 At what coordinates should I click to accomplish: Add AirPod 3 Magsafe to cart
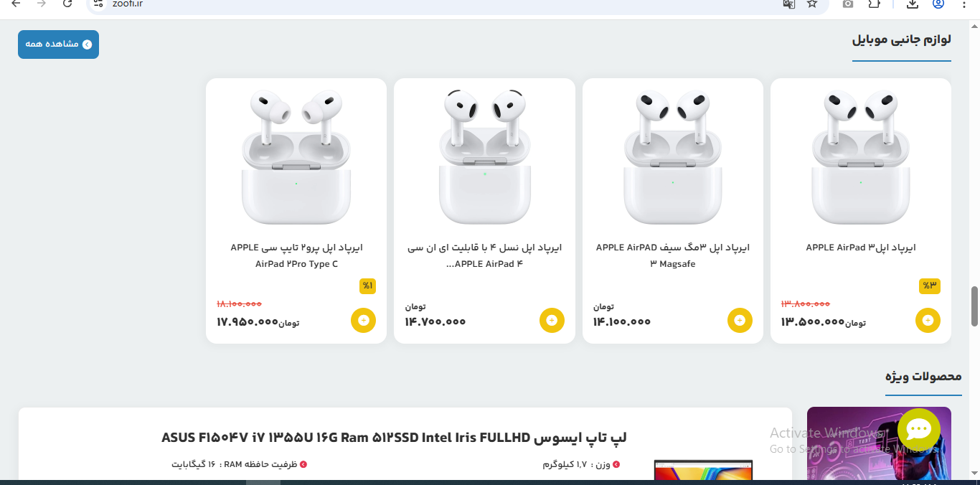[x=740, y=320]
